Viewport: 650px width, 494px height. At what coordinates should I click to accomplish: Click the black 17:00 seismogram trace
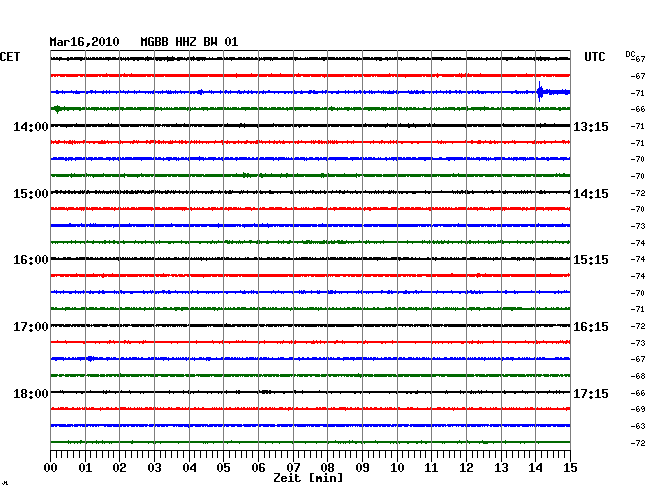pos(310,325)
